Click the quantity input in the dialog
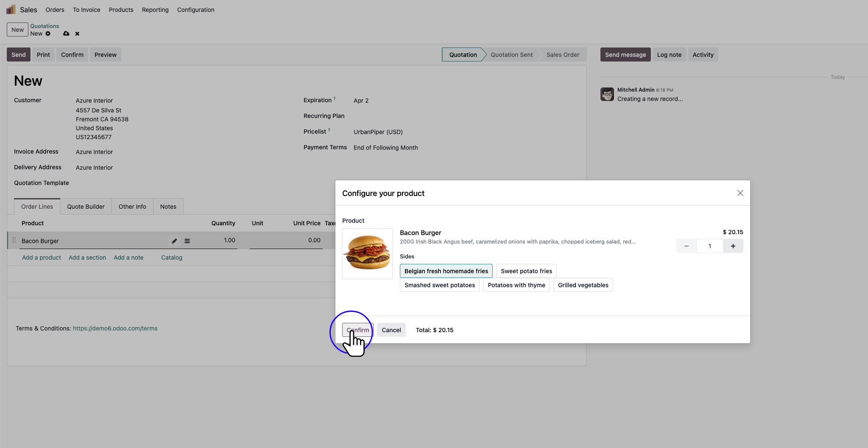Image resolution: width=868 pixels, height=448 pixels. tap(710, 246)
